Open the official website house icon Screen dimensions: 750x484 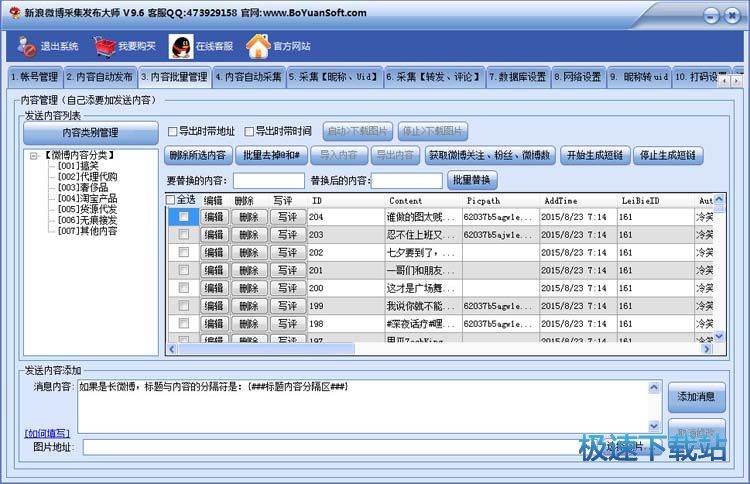click(x=258, y=46)
